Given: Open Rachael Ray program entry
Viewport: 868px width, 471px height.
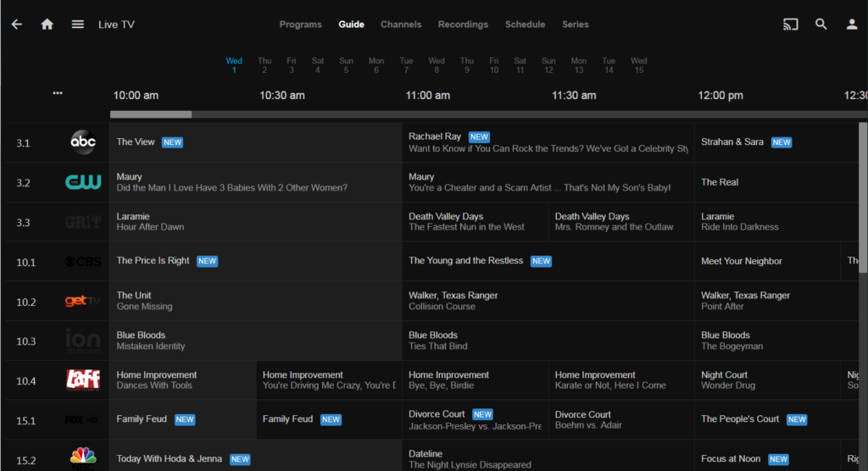Looking at the screenshot, I should coord(435,136).
